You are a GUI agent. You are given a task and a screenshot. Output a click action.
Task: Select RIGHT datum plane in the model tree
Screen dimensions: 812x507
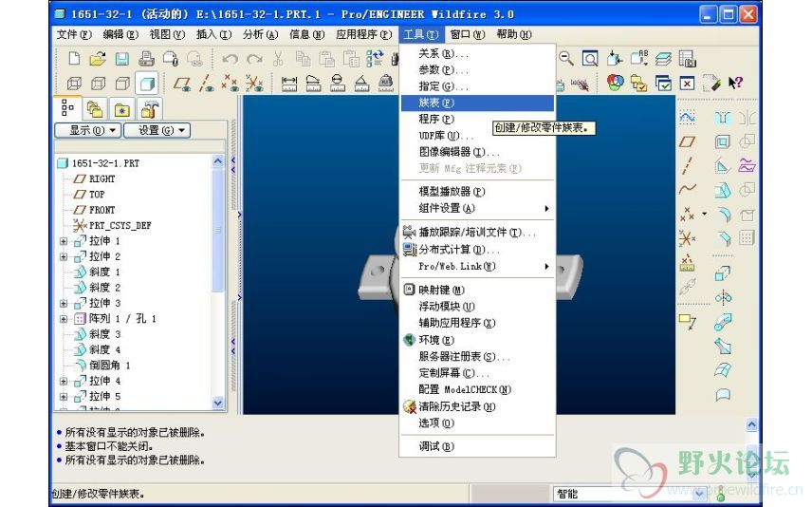pos(101,178)
